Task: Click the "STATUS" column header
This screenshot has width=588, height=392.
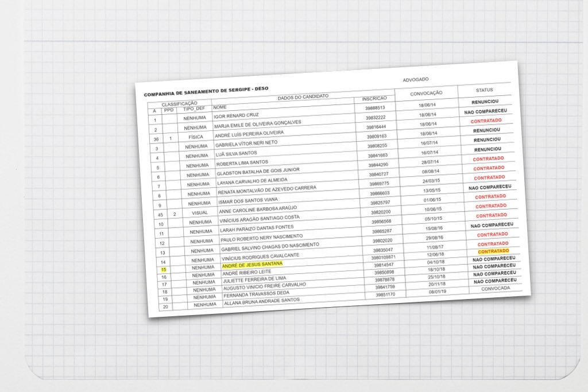Action: (x=484, y=90)
